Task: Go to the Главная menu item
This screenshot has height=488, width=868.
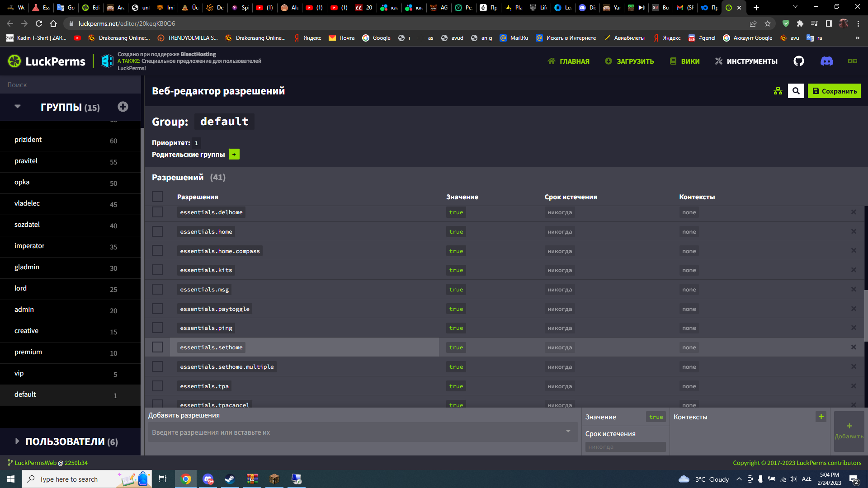Action: tap(568, 61)
